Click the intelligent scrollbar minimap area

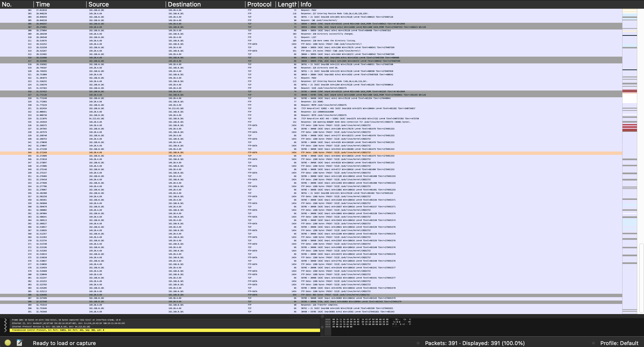pos(630,150)
